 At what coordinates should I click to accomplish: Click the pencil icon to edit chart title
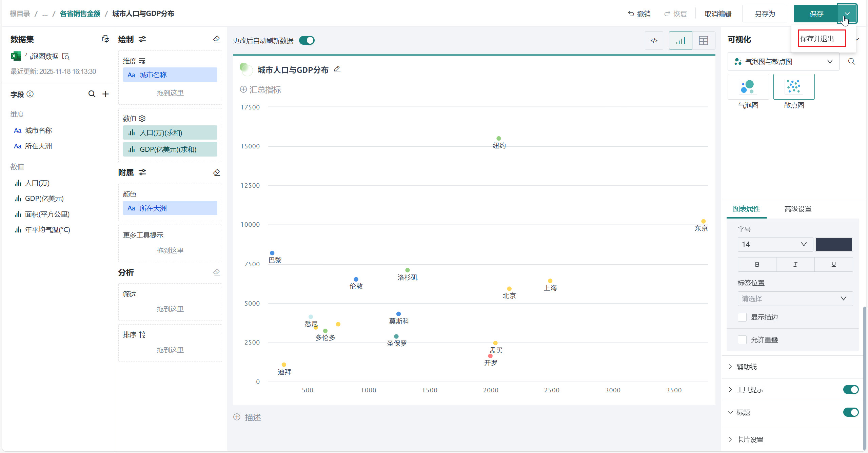(337, 69)
